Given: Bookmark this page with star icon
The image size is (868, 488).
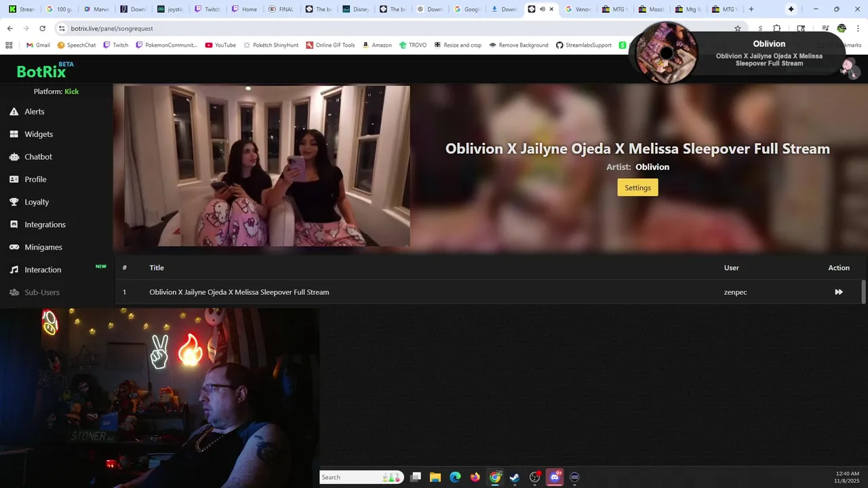Looking at the screenshot, I should [738, 28].
